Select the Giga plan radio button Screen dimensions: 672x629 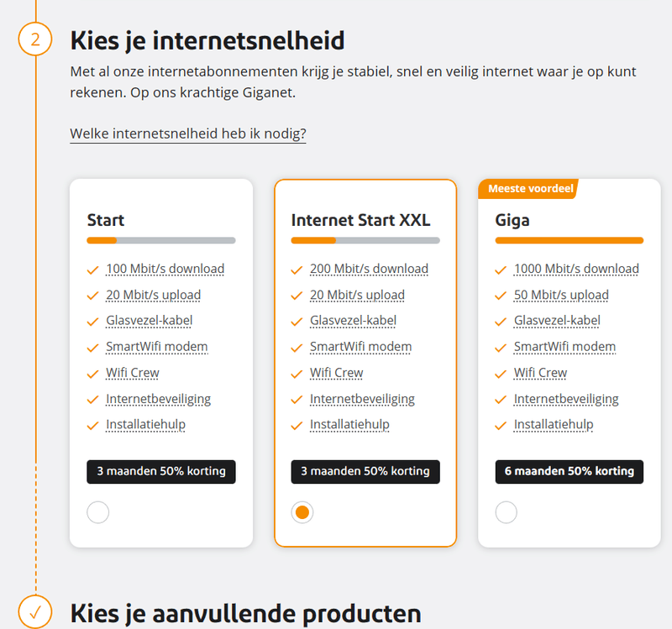click(x=507, y=511)
